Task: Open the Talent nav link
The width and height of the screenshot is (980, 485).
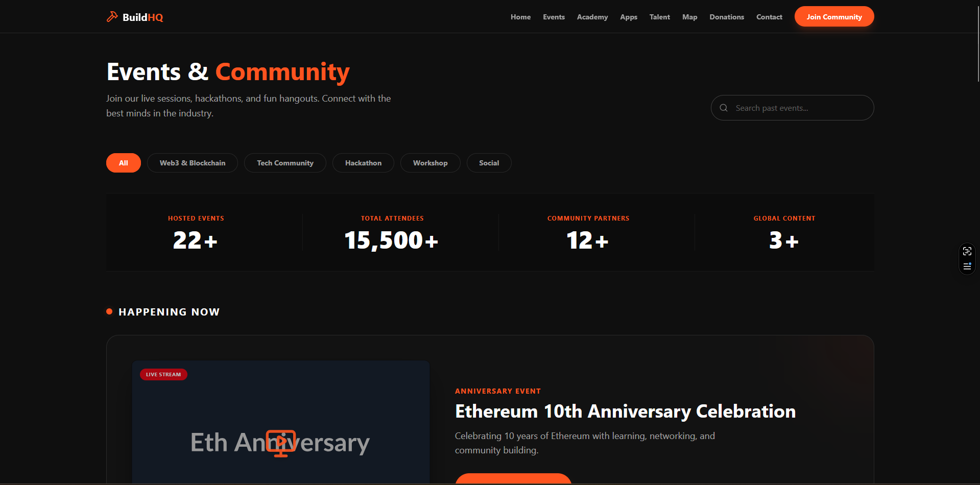Action: 659,17
